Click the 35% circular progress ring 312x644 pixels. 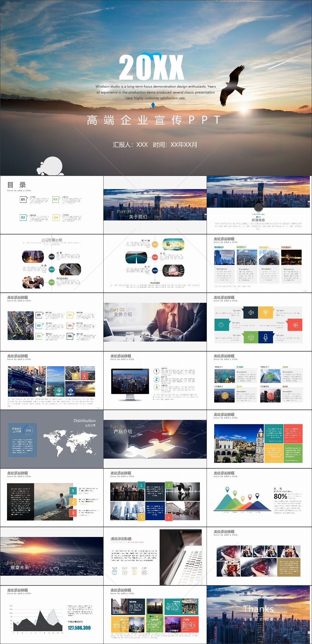(28, 431)
